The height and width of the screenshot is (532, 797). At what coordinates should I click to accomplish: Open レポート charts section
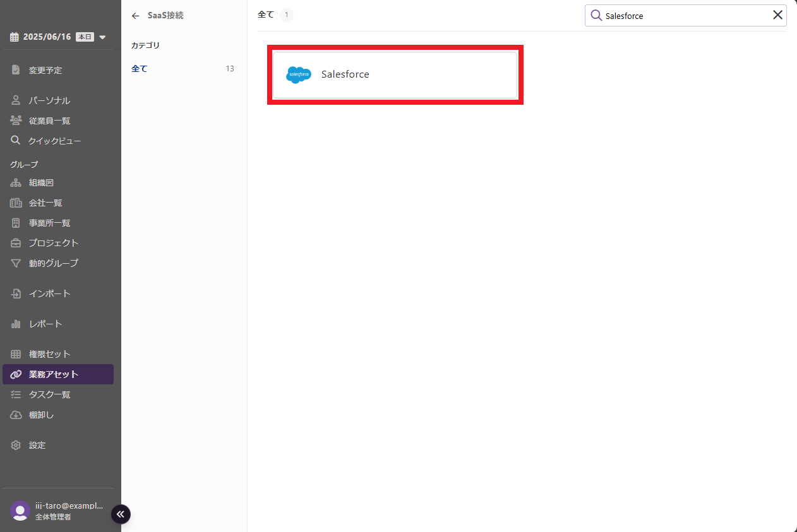pos(45,324)
